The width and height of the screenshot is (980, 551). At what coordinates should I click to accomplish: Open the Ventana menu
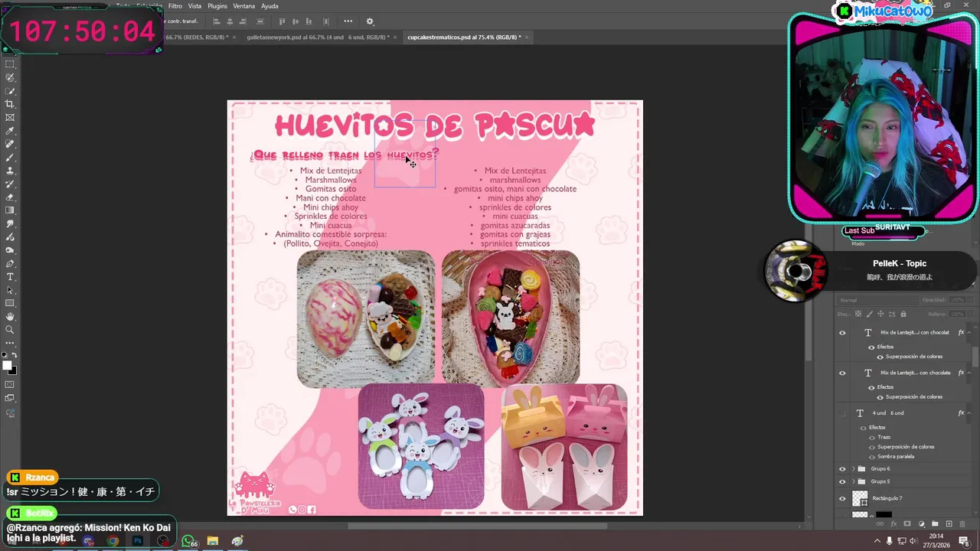coord(244,6)
